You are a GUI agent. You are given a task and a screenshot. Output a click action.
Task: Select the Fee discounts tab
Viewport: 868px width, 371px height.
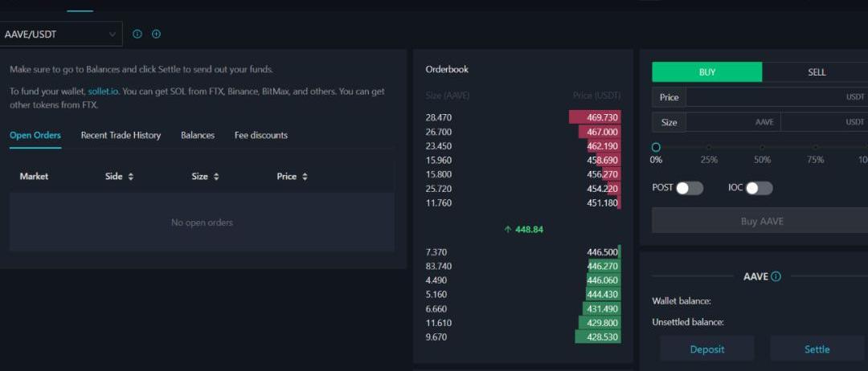260,135
